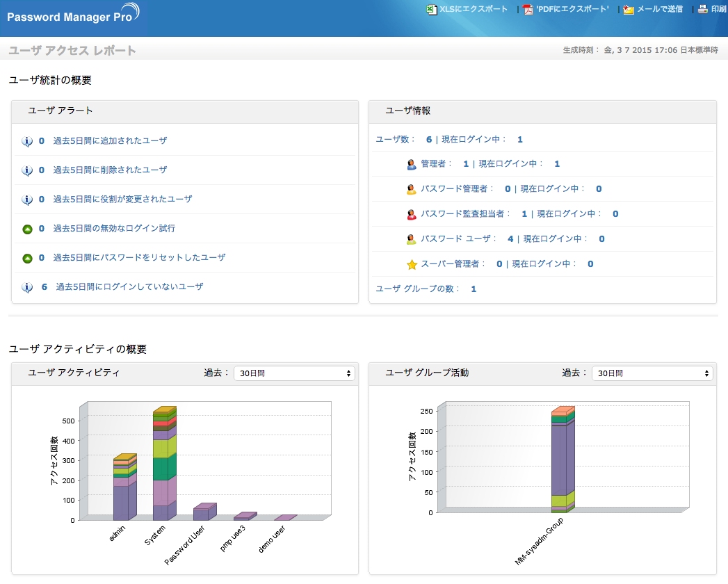Click 過去5日間にパスワードをリセットしたユーザ link
The image size is (728, 584).
point(139,258)
